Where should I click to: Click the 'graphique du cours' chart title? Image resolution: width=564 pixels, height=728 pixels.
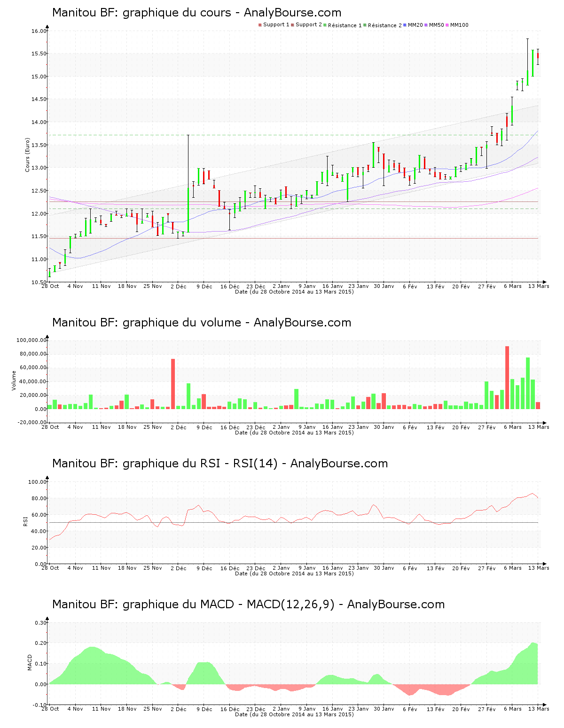coord(196,13)
